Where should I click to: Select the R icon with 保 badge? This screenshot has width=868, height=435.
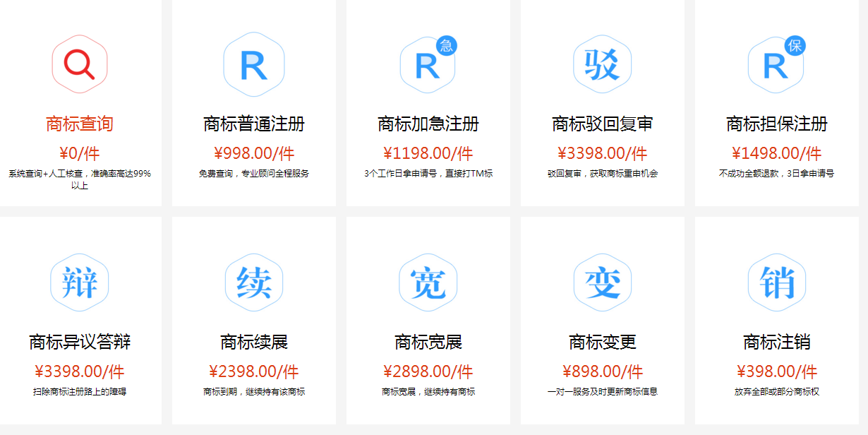775,64
